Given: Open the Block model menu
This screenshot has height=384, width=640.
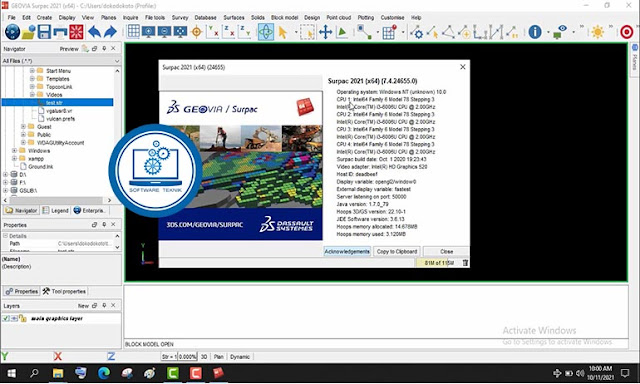Looking at the screenshot, I should click(284, 18).
